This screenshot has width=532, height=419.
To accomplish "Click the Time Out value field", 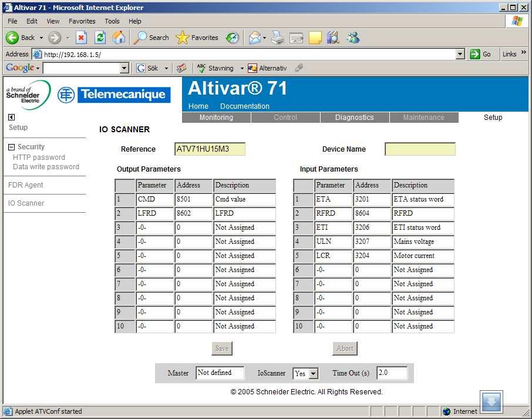I will [x=392, y=373].
